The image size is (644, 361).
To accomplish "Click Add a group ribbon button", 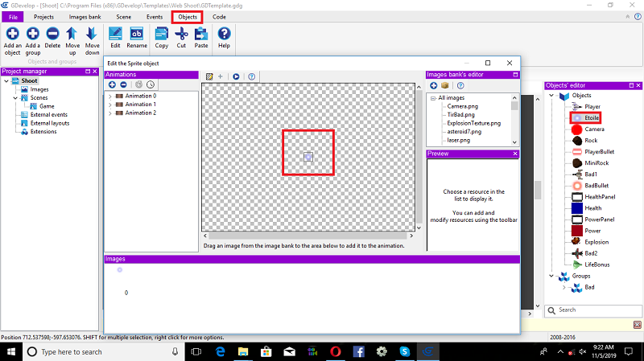I will [x=32, y=41].
